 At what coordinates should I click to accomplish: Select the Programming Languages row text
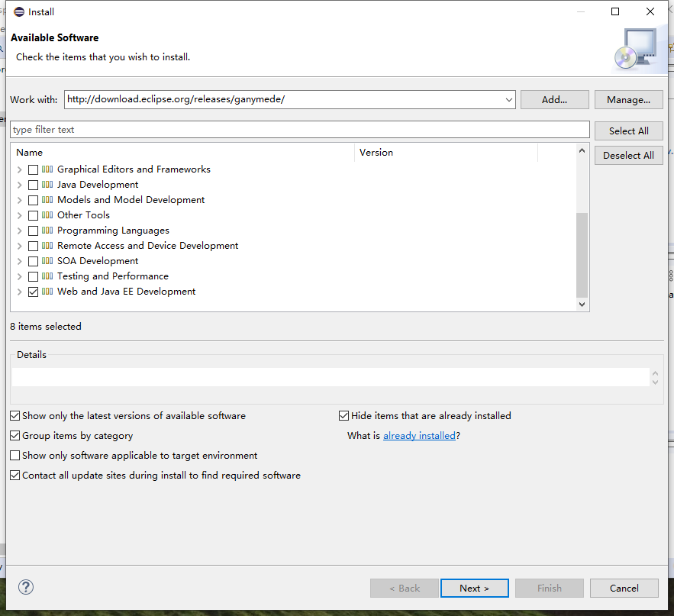tap(113, 231)
